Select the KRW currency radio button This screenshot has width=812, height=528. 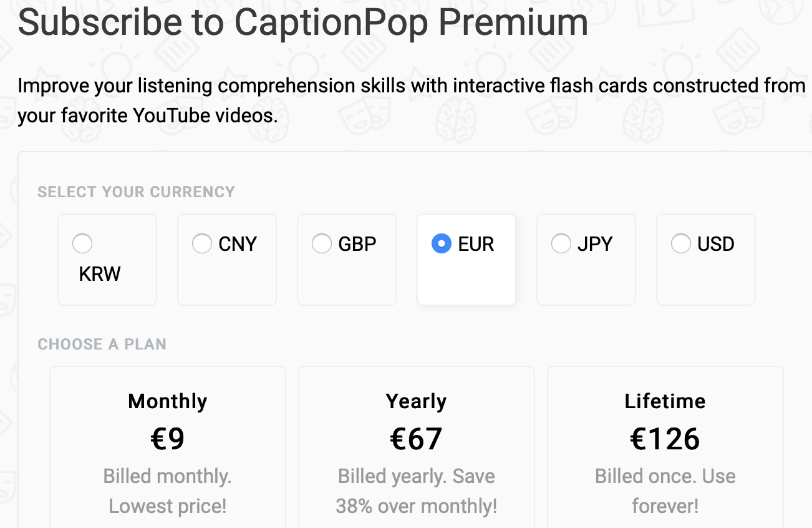coord(82,243)
